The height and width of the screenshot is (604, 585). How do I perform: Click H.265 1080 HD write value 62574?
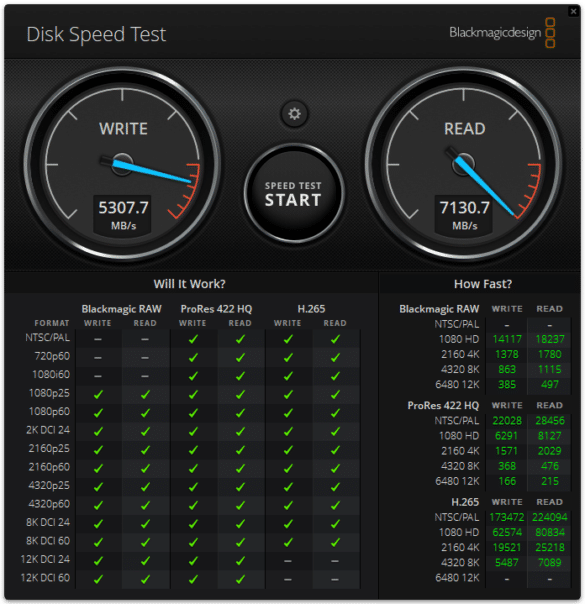coord(507,532)
